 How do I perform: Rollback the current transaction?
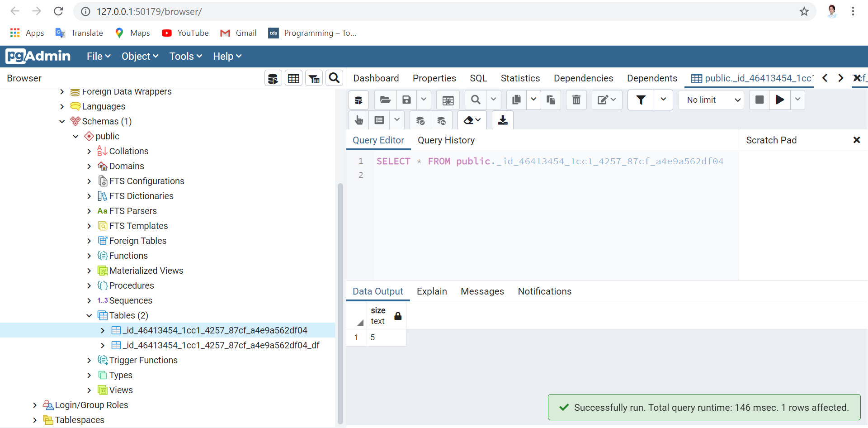(x=442, y=120)
